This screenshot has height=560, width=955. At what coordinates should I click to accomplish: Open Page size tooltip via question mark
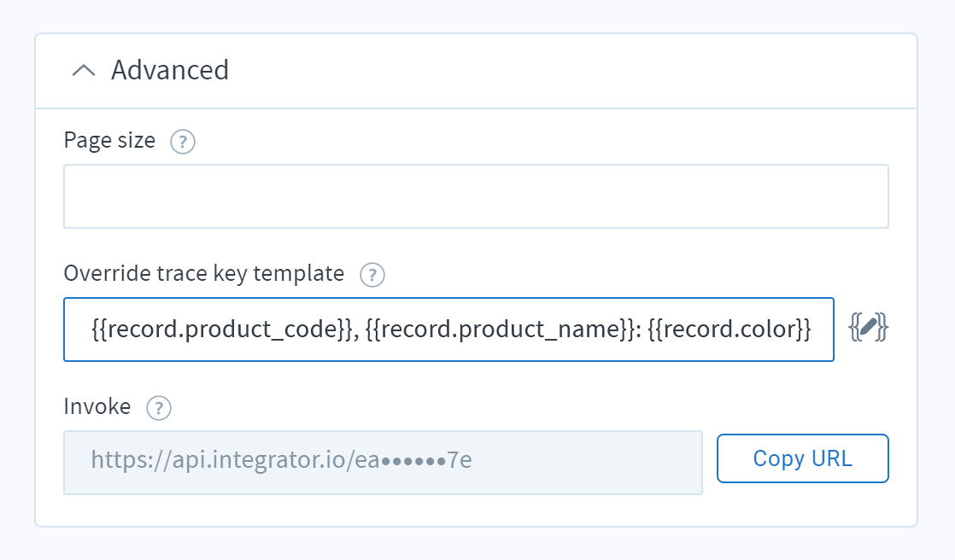tap(182, 142)
